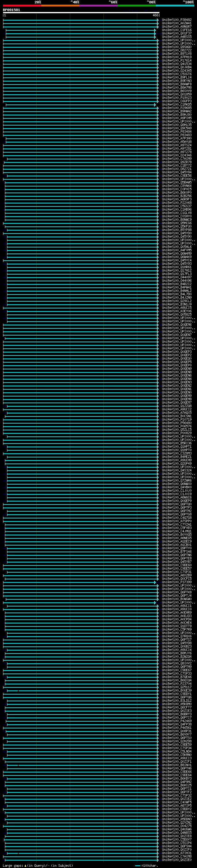Select label UniRef100_P56480
197x868 pixels.
[x=177, y=423]
